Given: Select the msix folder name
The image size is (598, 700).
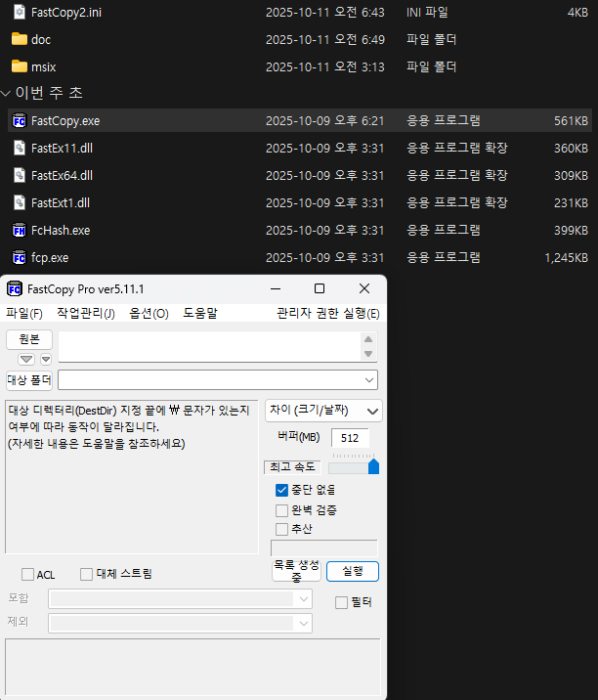Looking at the screenshot, I should coord(44,66).
